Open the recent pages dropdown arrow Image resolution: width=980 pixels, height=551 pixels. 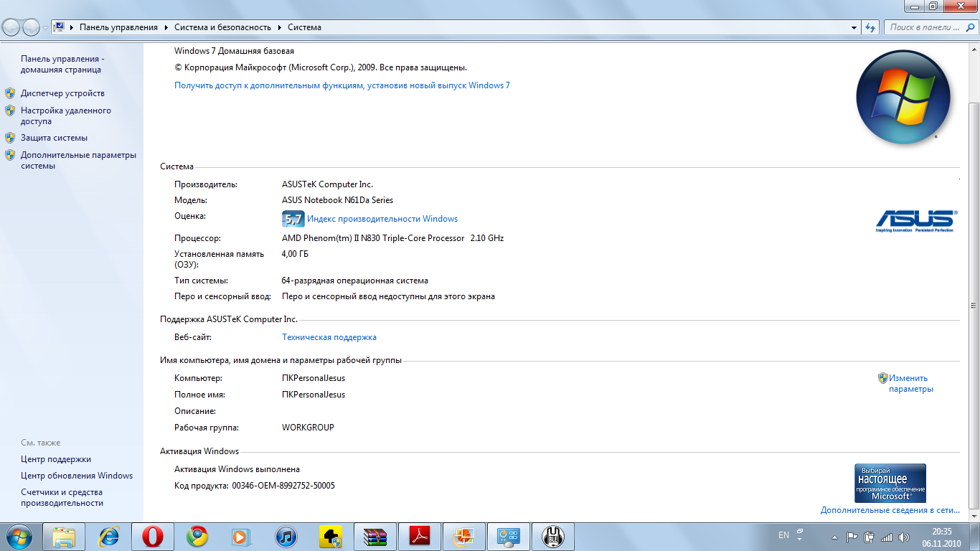click(x=45, y=27)
